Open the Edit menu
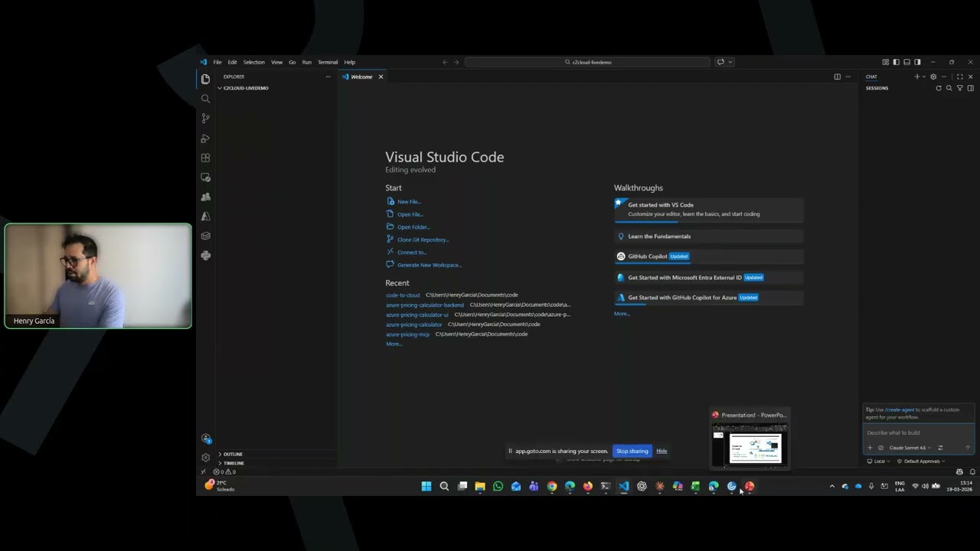Screen dimensions: 980x551 [232, 62]
